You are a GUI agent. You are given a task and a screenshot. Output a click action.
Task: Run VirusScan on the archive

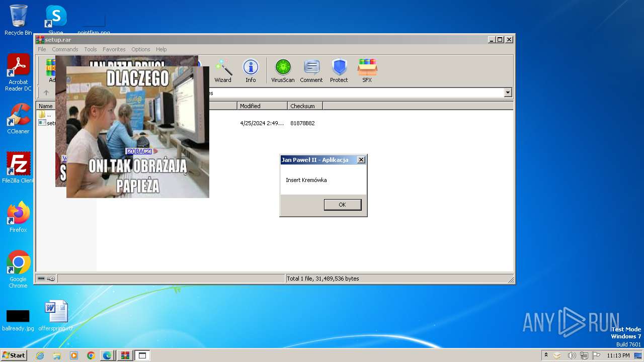coord(283,70)
